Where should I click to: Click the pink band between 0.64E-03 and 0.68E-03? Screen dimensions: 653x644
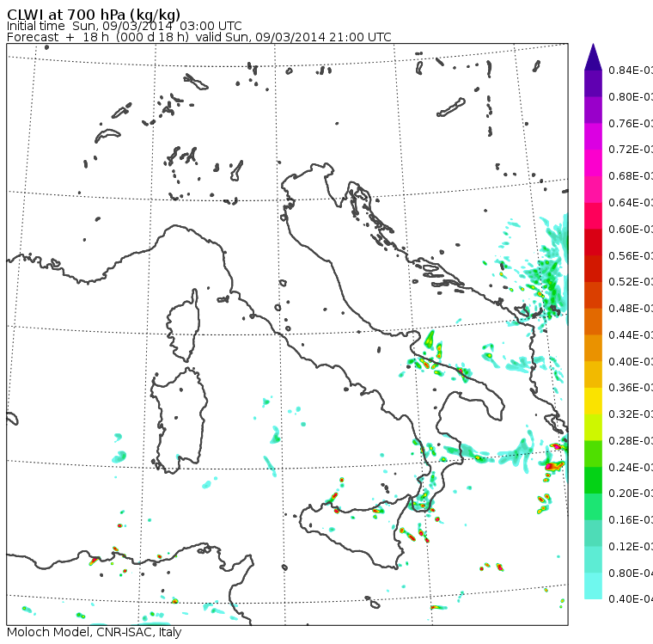[593, 190]
